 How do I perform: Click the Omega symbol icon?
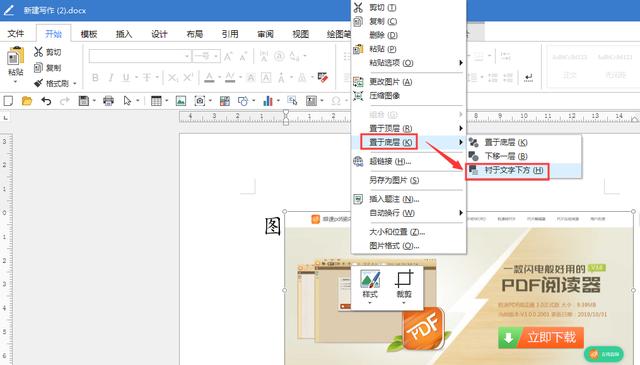pyautogui.click(x=336, y=100)
